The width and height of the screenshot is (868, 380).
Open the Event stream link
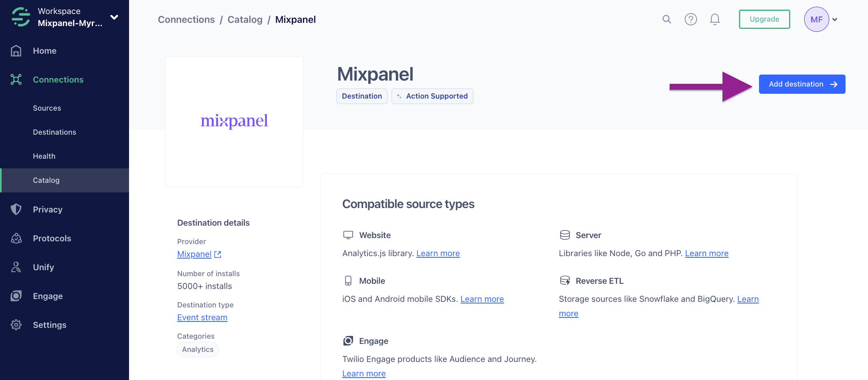pos(202,317)
